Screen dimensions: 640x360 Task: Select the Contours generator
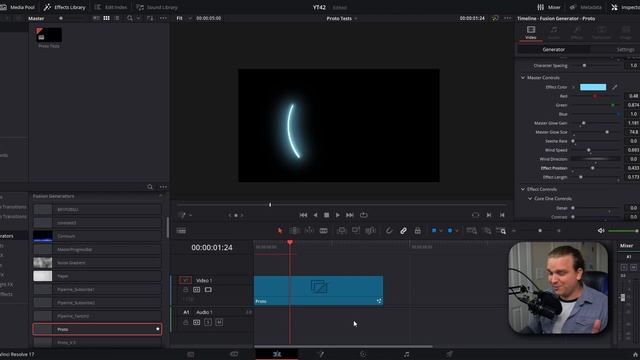tap(97, 236)
